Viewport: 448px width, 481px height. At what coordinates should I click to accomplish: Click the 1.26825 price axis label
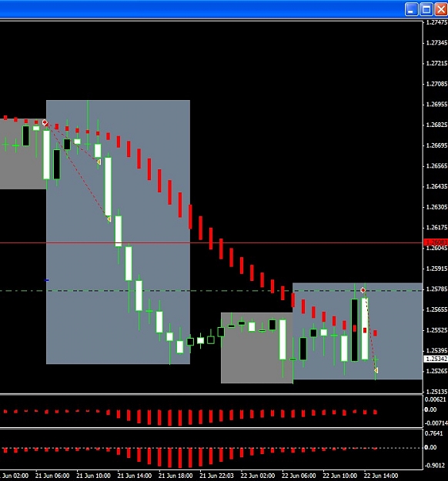[436, 125]
